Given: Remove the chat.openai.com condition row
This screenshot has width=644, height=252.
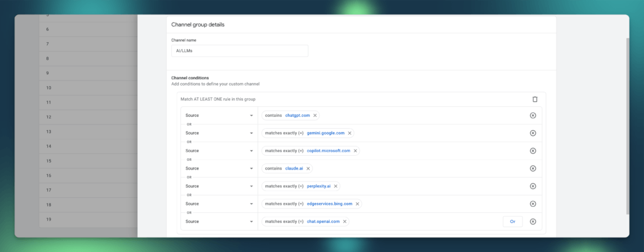Looking at the screenshot, I should coord(533,221).
